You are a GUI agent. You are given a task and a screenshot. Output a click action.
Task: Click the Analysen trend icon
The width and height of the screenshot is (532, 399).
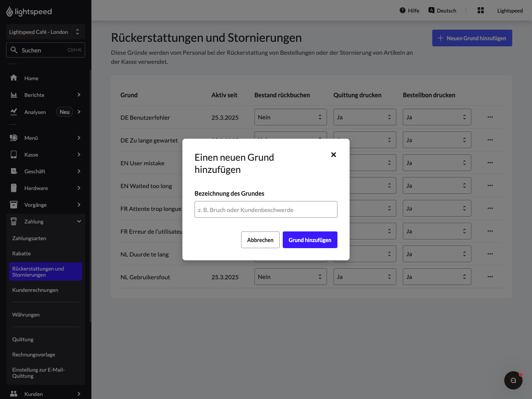(14, 112)
